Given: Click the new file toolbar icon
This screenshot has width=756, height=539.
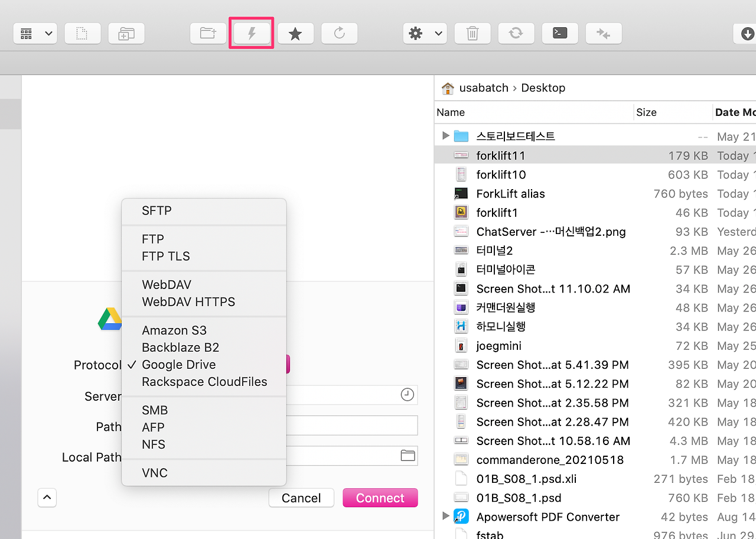Looking at the screenshot, I should 83,34.
